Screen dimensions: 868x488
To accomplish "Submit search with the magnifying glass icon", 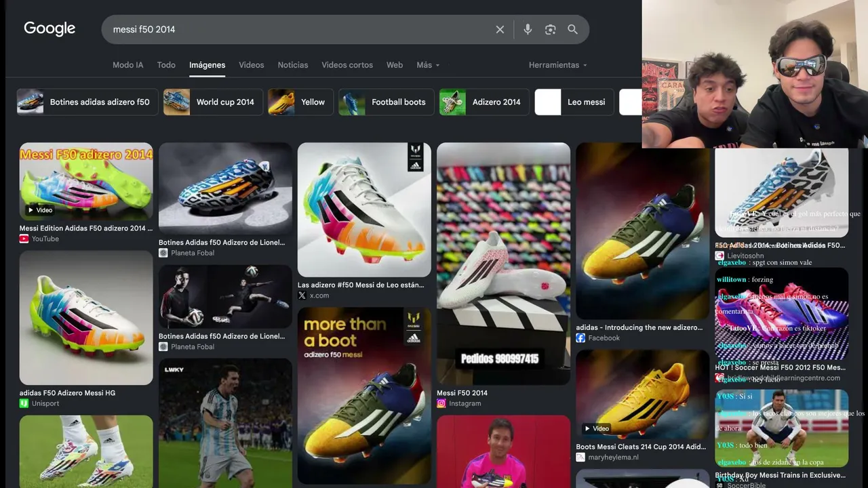I will (x=573, y=30).
